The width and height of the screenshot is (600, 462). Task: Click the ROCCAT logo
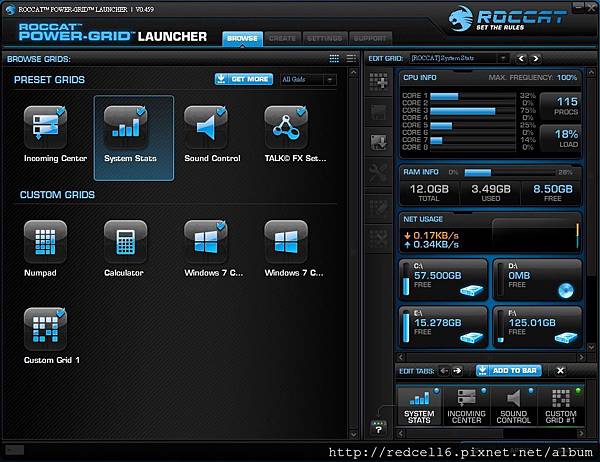[x=507, y=18]
